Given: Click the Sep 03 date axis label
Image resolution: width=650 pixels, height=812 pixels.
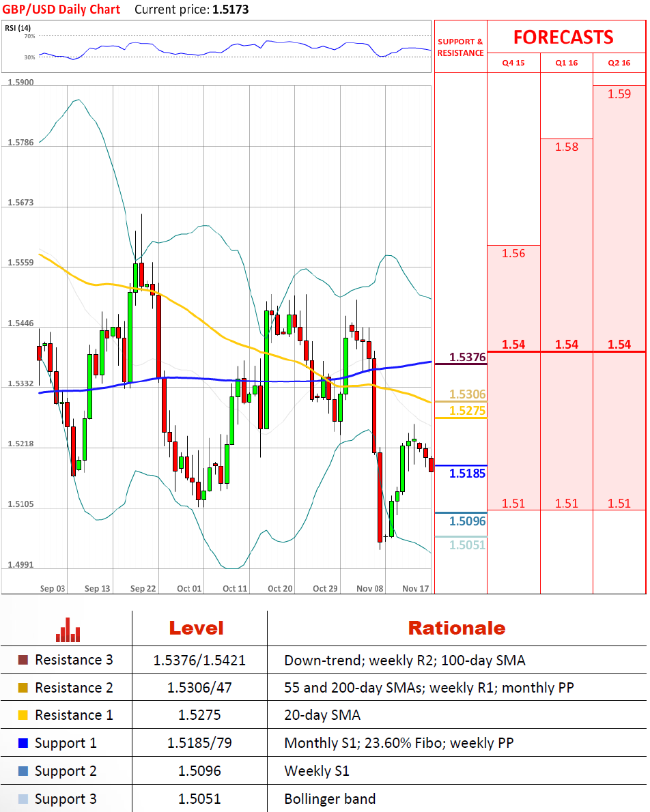Looking at the screenshot, I should 53,588.
